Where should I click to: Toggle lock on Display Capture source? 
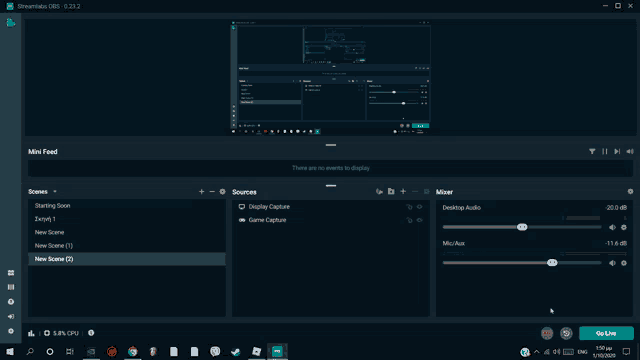pos(409,207)
